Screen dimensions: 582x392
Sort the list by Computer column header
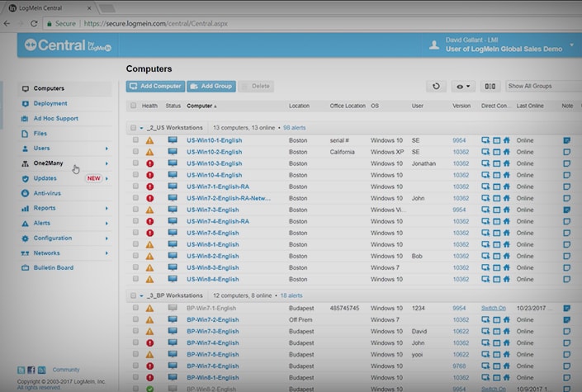click(199, 106)
